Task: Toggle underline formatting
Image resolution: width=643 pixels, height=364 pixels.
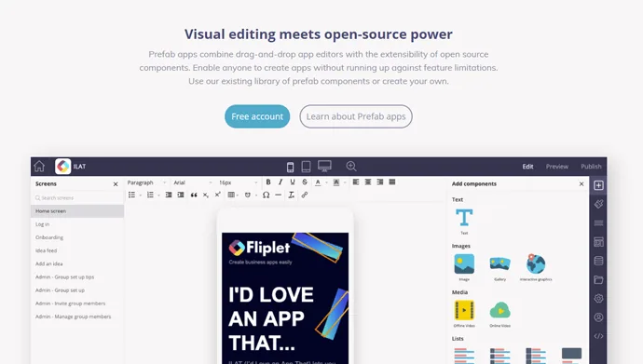Action: click(293, 182)
